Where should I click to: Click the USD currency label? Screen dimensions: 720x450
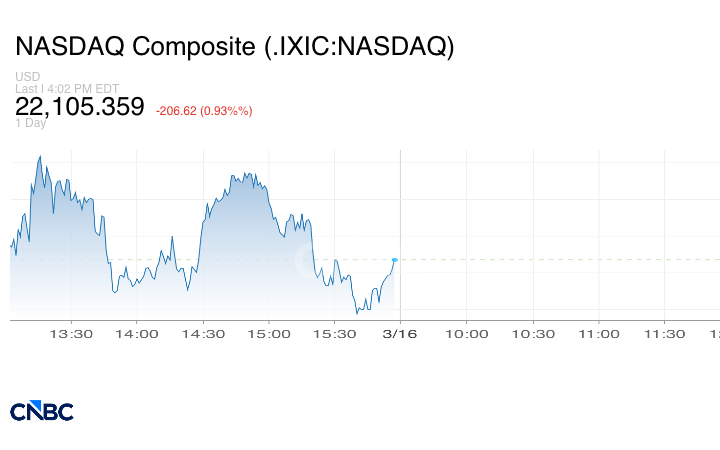pyautogui.click(x=26, y=77)
